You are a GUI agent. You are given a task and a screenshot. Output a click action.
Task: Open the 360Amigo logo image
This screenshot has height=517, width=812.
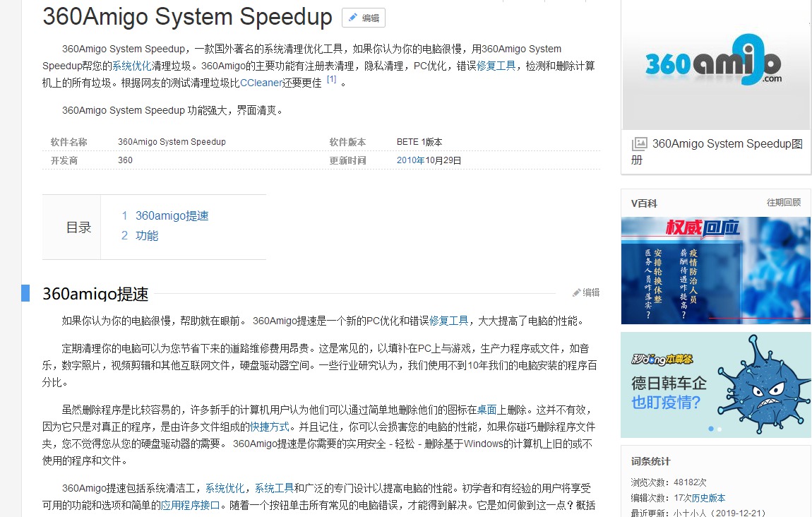[716, 65]
